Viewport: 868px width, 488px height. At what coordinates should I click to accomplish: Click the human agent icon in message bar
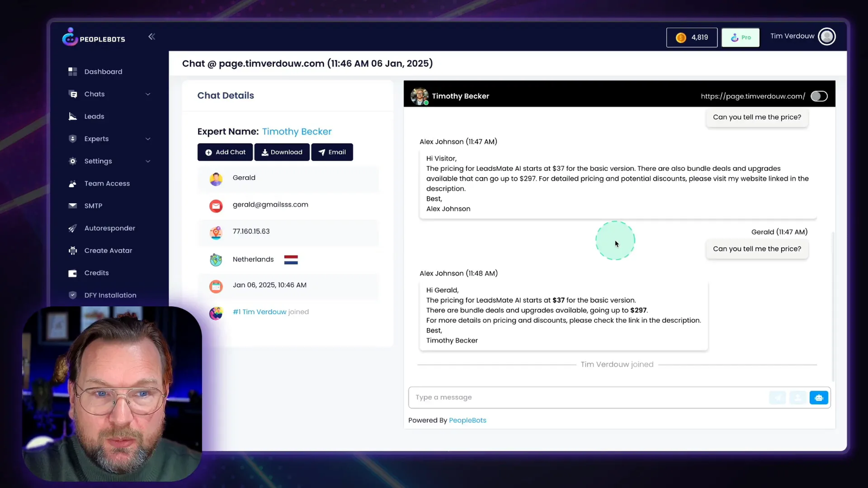point(797,397)
